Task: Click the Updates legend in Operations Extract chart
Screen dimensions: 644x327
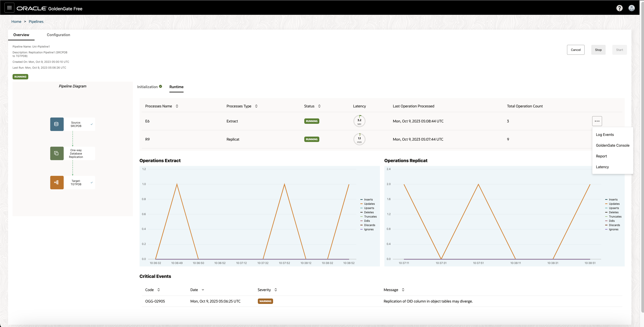Action: (x=369, y=204)
